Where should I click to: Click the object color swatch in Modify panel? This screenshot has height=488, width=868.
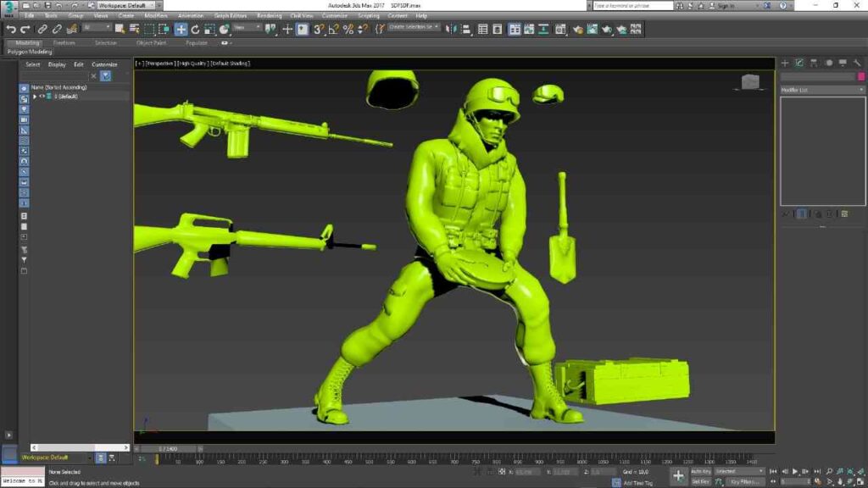[861, 76]
